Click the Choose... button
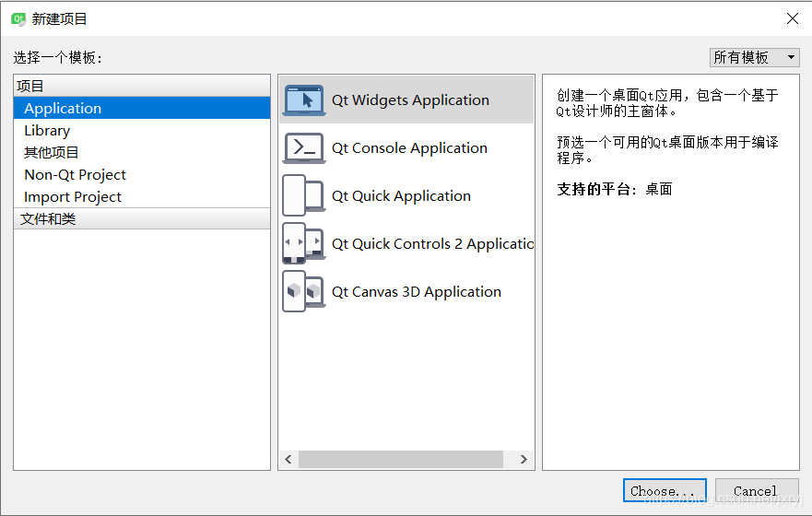The height and width of the screenshot is (516, 812). 665,490
